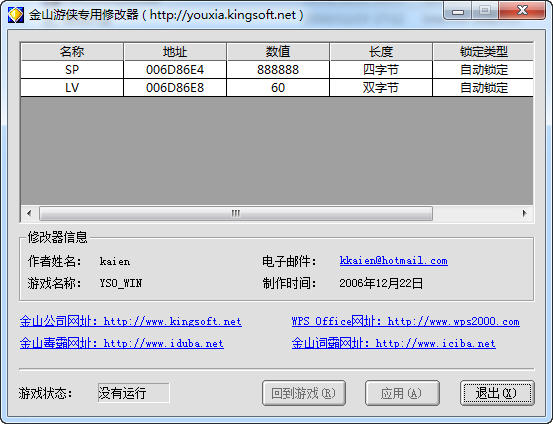This screenshot has width=553, height=424.
Task: Click the 制作时间 label
Action: coord(290,283)
